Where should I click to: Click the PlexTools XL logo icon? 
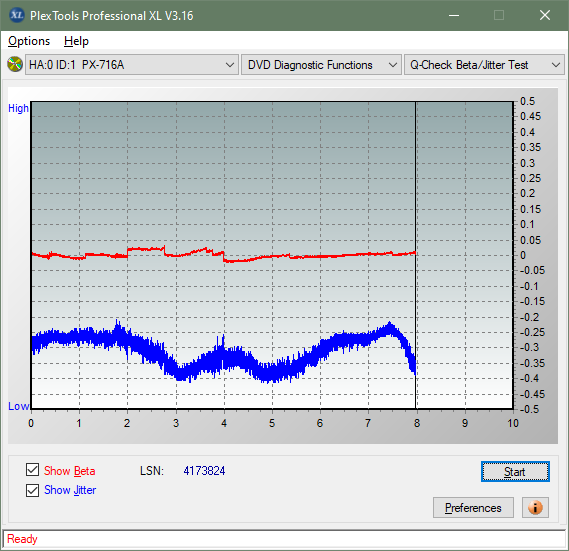pyautogui.click(x=16, y=15)
